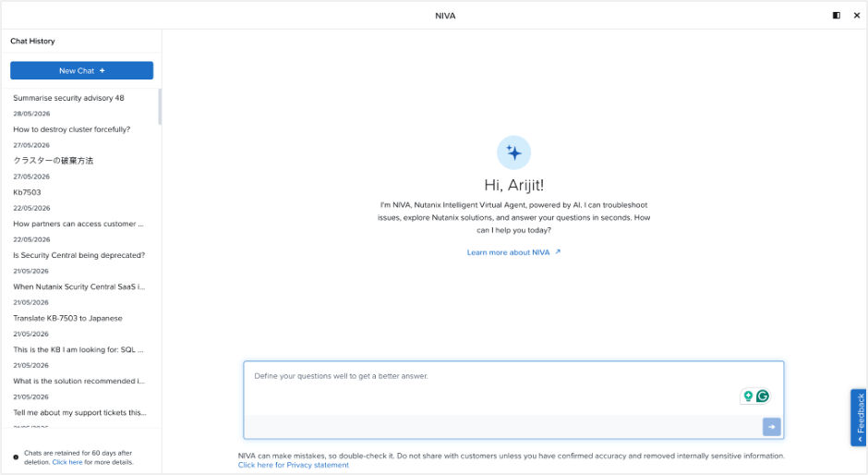Send the message with arrow button
Image resolution: width=868 pixels, height=475 pixels.
[x=771, y=427]
